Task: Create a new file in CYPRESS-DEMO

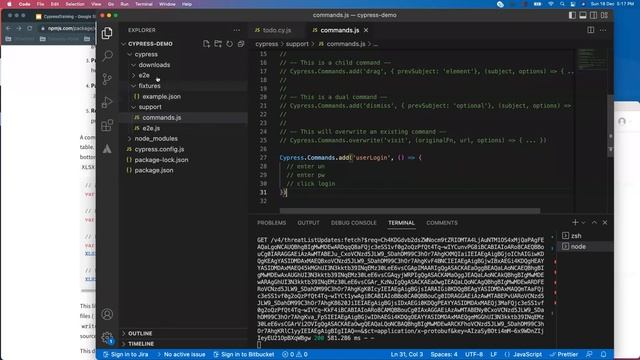Action: (207, 44)
